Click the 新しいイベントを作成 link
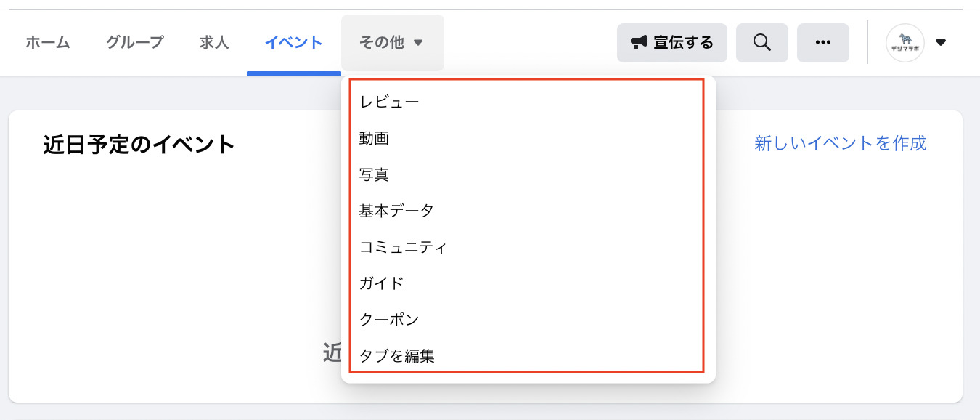This screenshot has height=420, width=980. tap(840, 143)
